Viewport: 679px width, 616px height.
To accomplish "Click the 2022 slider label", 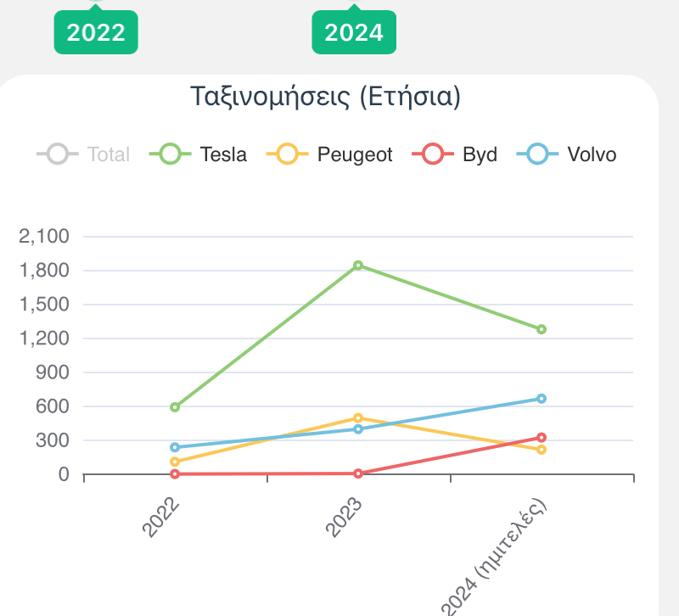I will [96, 32].
